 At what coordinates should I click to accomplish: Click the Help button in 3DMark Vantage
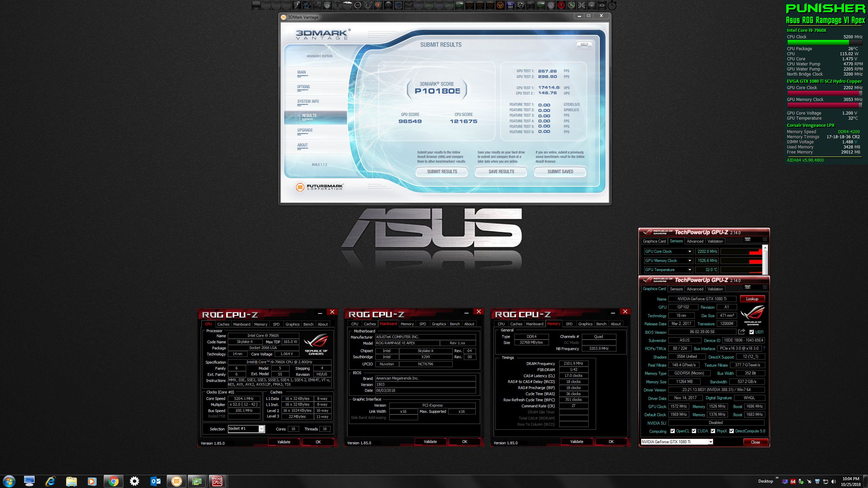[x=584, y=44]
